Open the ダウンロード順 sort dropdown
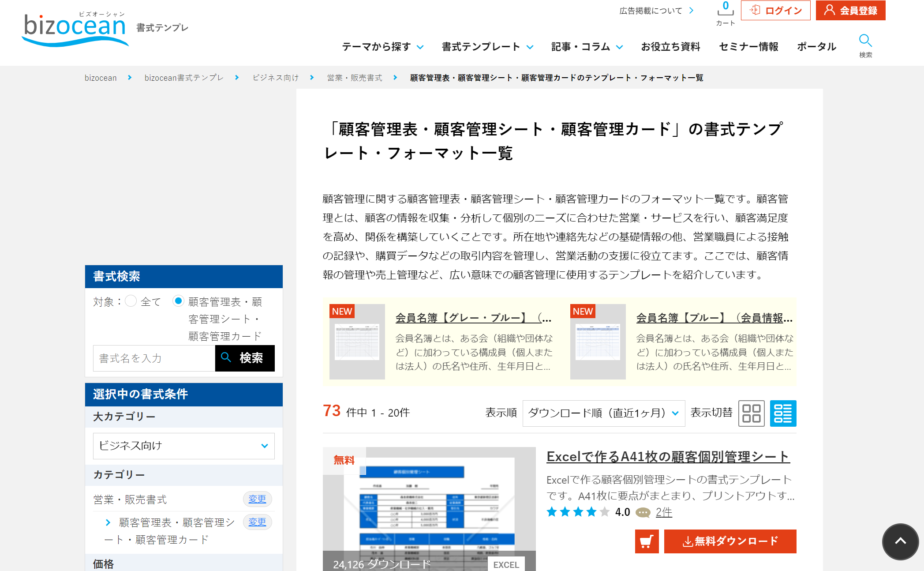924x571 pixels. (x=603, y=413)
